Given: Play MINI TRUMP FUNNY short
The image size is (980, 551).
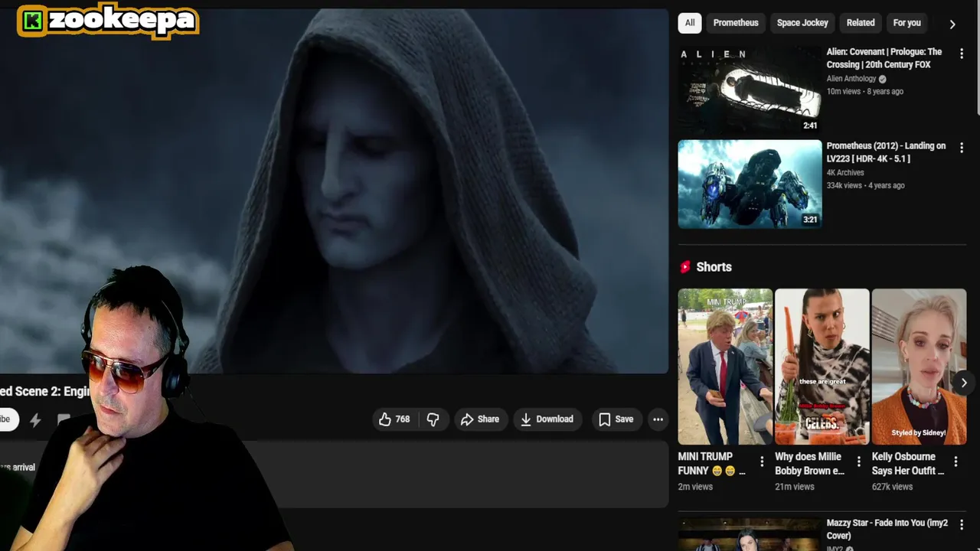Looking at the screenshot, I should click(x=725, y=367).
